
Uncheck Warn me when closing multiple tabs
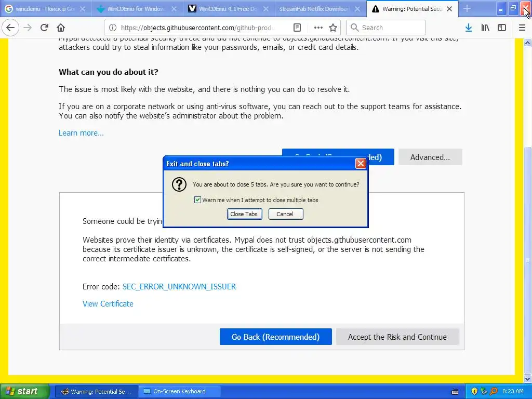[x=197, y=200]
